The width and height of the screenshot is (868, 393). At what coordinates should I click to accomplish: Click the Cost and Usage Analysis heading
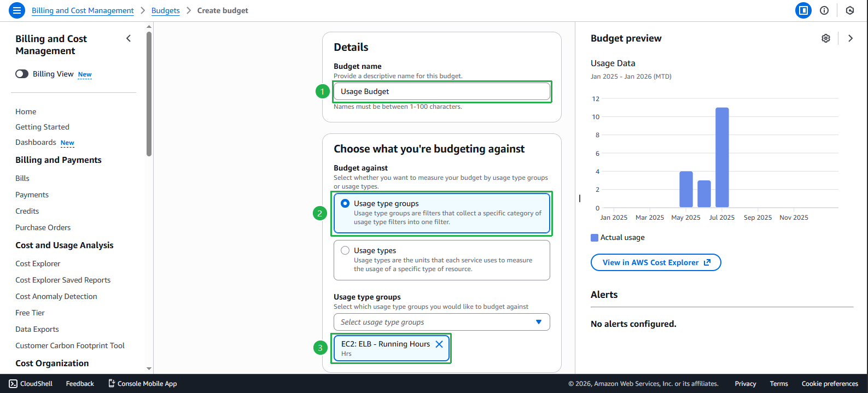coord(65,245)
